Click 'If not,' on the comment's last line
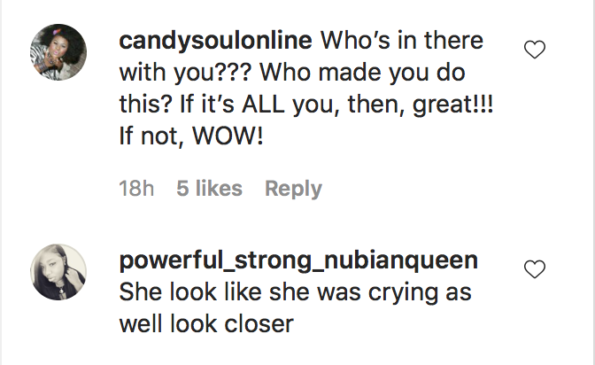This screenshot has height=365, width=595. (152, 136)
